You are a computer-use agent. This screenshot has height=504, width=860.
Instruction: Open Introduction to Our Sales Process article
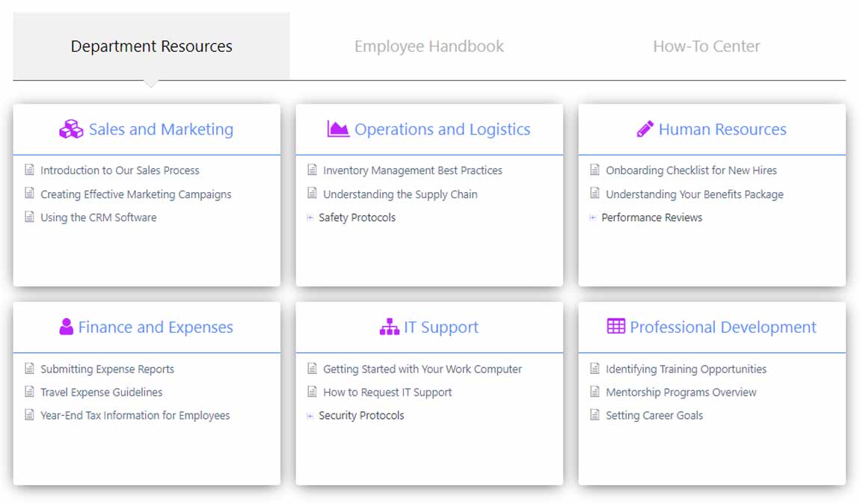(x=120, y=170)
